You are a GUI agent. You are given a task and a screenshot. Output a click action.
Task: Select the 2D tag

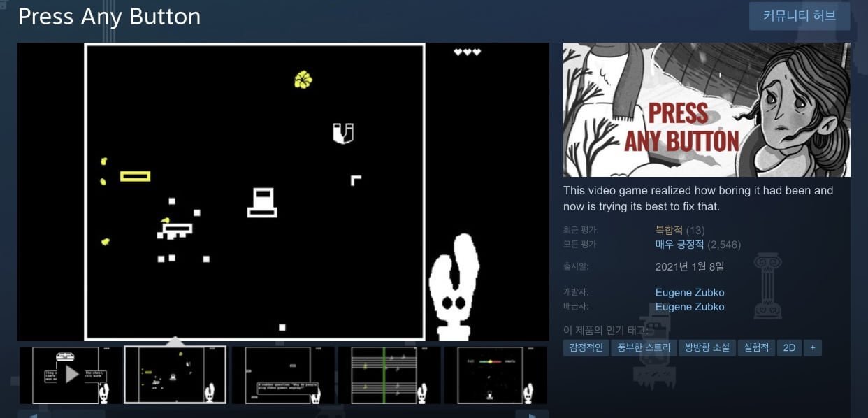click(x=789, y=347)
